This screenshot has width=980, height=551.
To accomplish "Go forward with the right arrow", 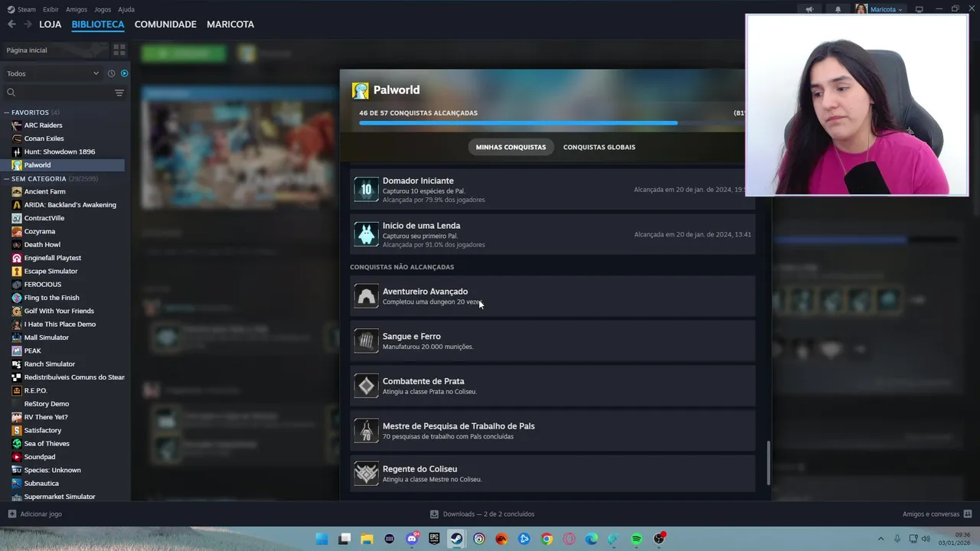I will [x=28, y=24].
